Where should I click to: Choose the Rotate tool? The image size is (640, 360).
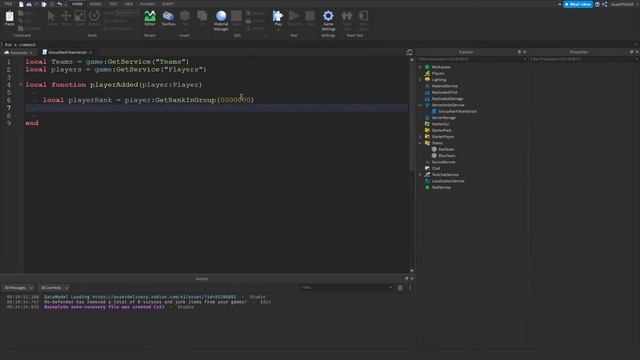(94, 18)
